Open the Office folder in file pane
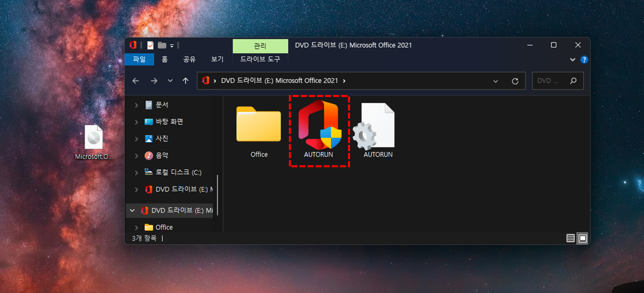Image resolution: width=644 pixels, height=293 pixels. (259, 132)
